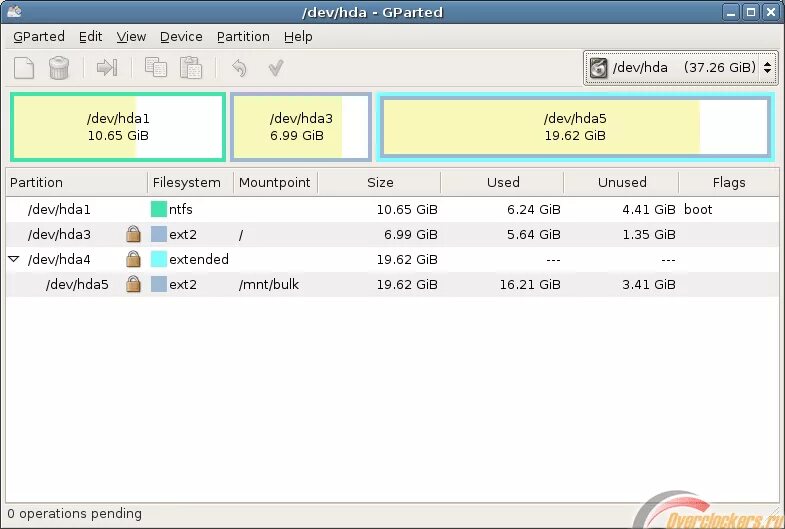The height and width of the screenshot is (529, 785).
Task: Click the Resize/Move toolbar icon
Action: click(107, 68)
